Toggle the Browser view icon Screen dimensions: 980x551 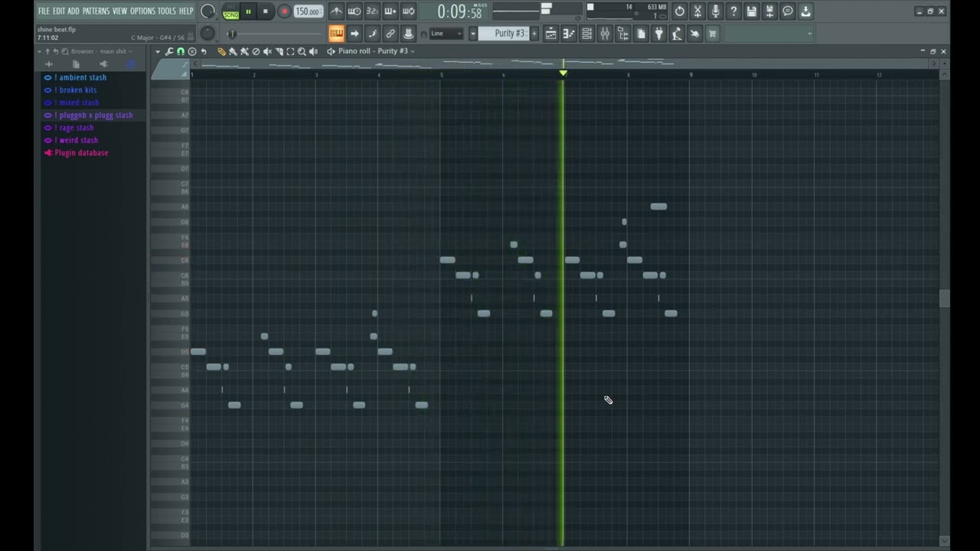(x=622, y=34)
